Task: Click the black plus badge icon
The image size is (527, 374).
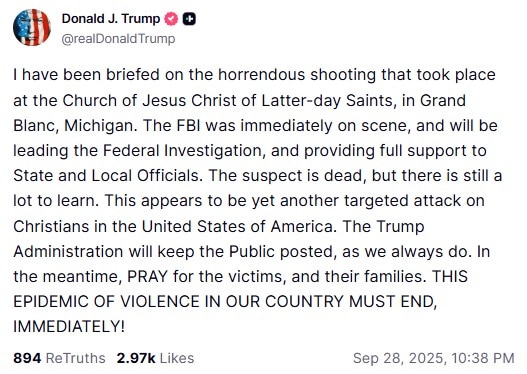Action: tap(189, 19)
